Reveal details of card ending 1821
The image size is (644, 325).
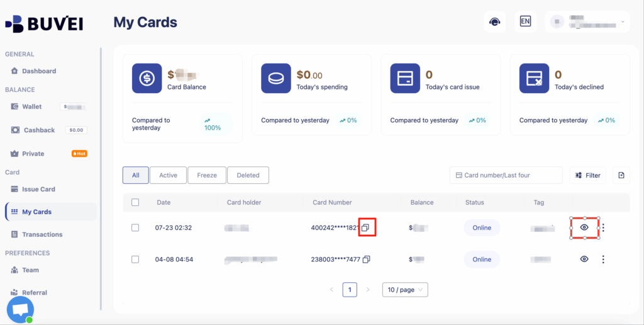click(x=584, y=227)
